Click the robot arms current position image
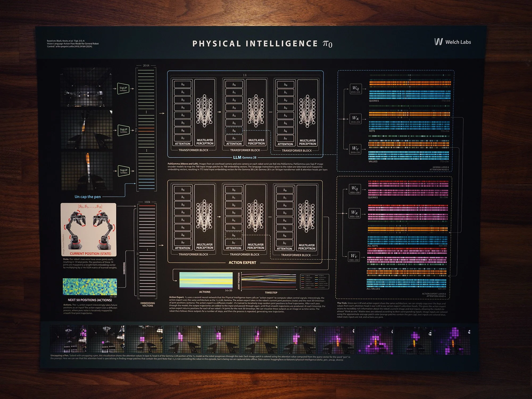Image resolution: width=532 pixels, height=399 pixels. 89,229
